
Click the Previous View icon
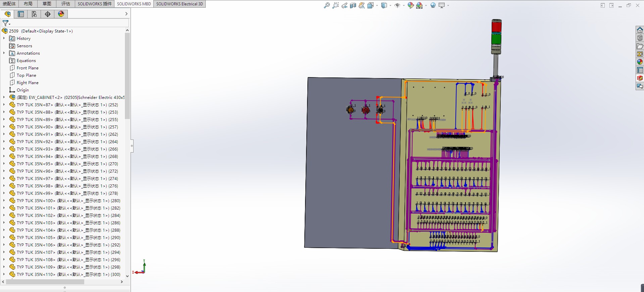(x=344, y=5)
